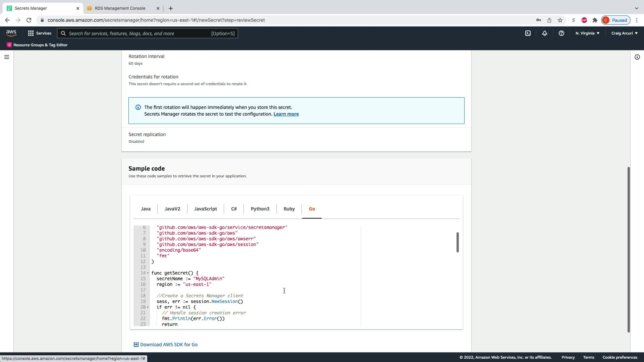This screenshot has width=644, height=362.
Task: Bookmark this page with star icon
Action: tap(560, 20)
